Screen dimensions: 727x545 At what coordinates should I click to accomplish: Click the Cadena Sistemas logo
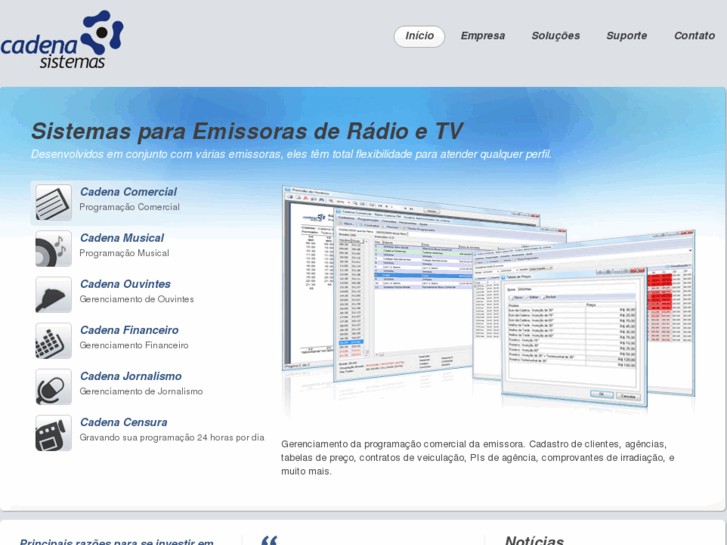pyautogui.click(x=62, y=39)
